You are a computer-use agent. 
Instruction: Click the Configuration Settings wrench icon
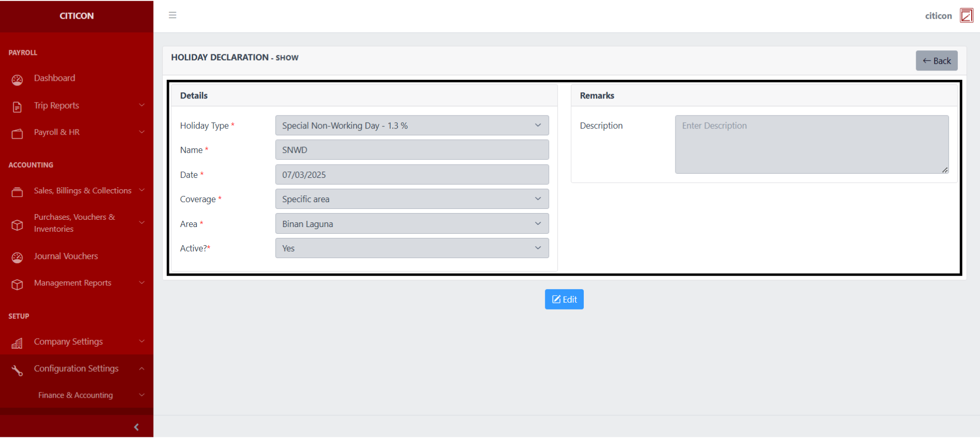tap(17, 370)
